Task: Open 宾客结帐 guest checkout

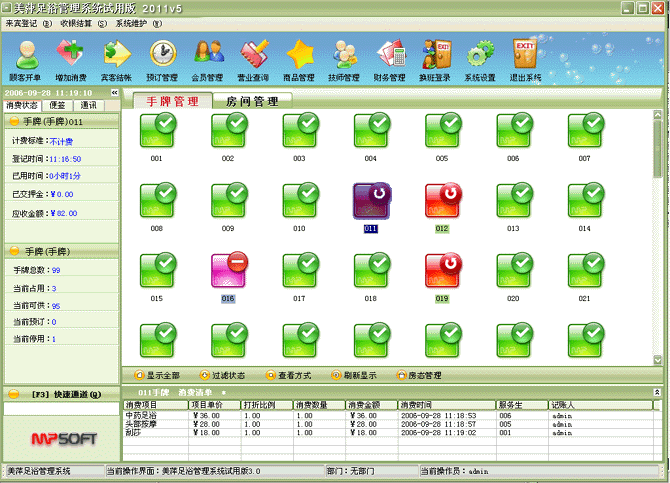Action: point(116,56)
